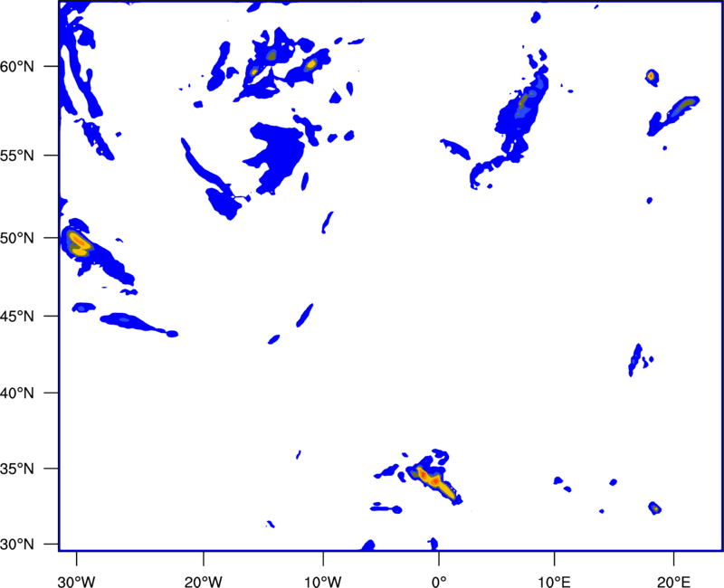
Task: Select the 30°N latitude label
Action: point(17,545)
